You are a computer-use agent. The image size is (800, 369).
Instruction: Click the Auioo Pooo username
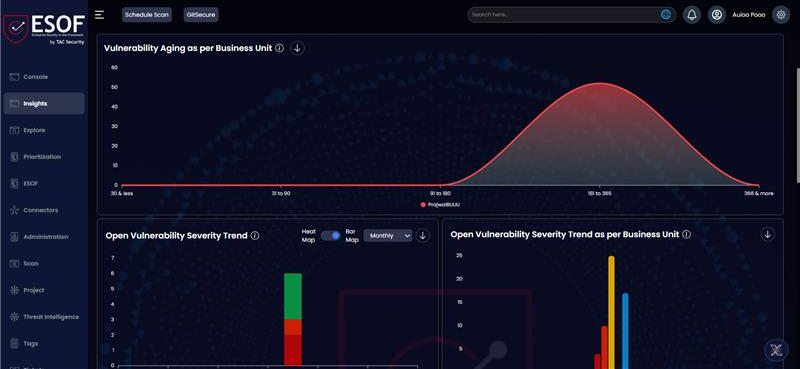(x=749, y=15)
